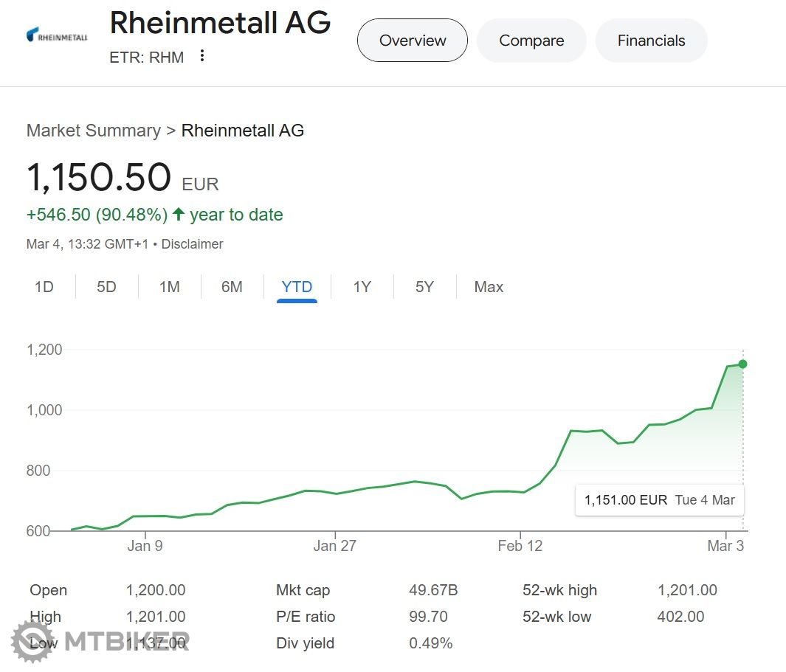Display the 5Y price history

click(x=424, y=287)
